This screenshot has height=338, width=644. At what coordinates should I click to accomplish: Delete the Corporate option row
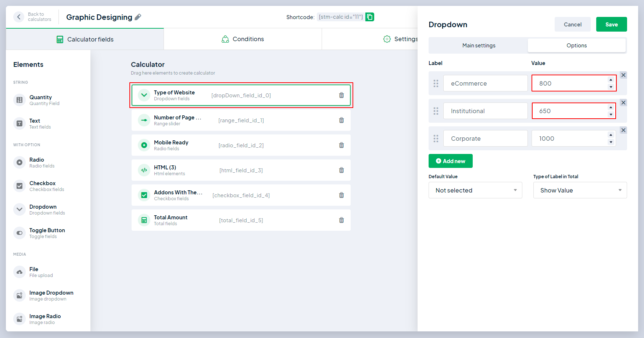click(623, 130)
